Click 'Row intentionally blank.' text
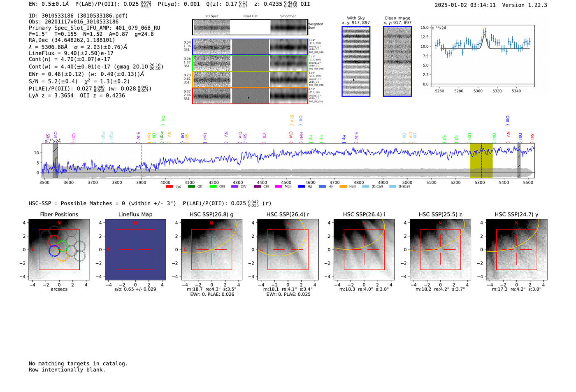The width and height of the screenshot is (576, 392). 67,370
